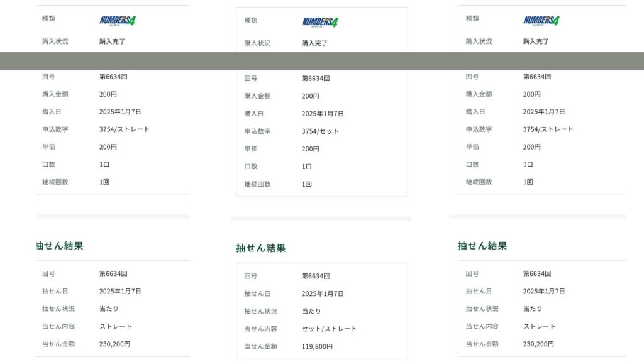Click 当たり draw status in the left panel
The height and width of the screenshot is (362, 644).
coord(109,309)
